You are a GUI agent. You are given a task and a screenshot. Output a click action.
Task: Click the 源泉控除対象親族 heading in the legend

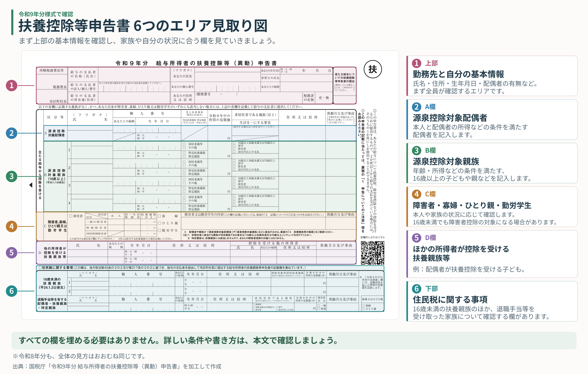(446, 161)
